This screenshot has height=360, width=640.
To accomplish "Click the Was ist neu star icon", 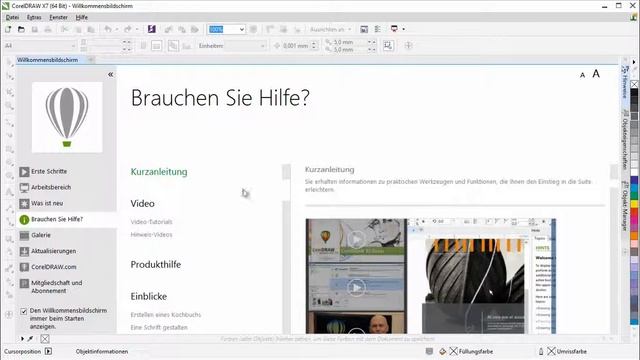I will [x=24, y=203].
